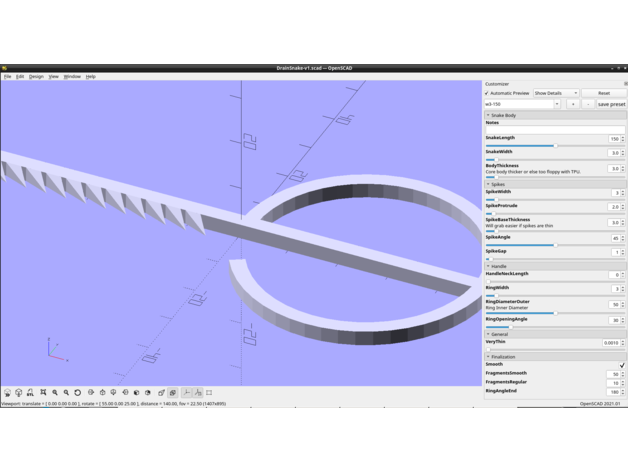
Task: Open the Window menu
Action: pos(72,76)
